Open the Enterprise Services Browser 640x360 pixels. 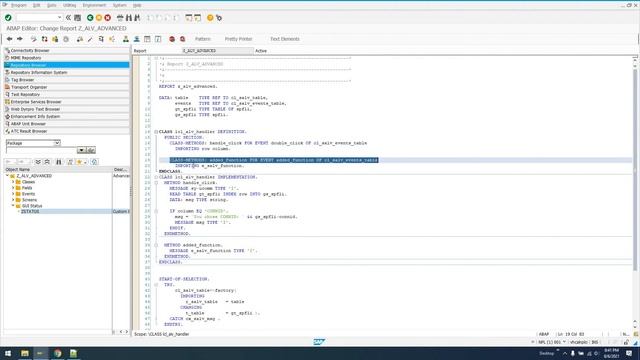tap(67, 102)
